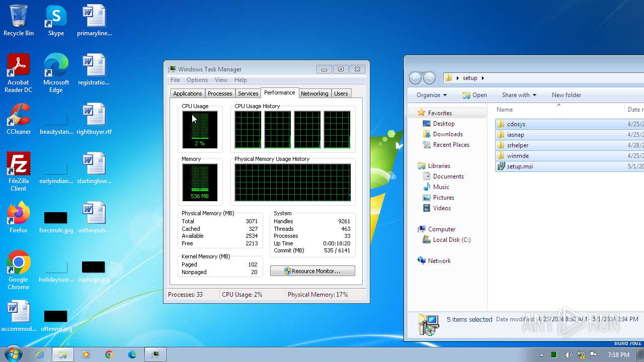Switch to Windows Explorer on the taskbar

[63, 354]
